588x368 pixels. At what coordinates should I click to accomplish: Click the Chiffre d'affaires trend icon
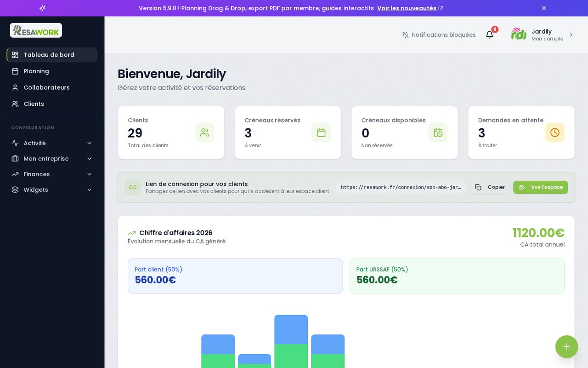click(x=132, y=233)
